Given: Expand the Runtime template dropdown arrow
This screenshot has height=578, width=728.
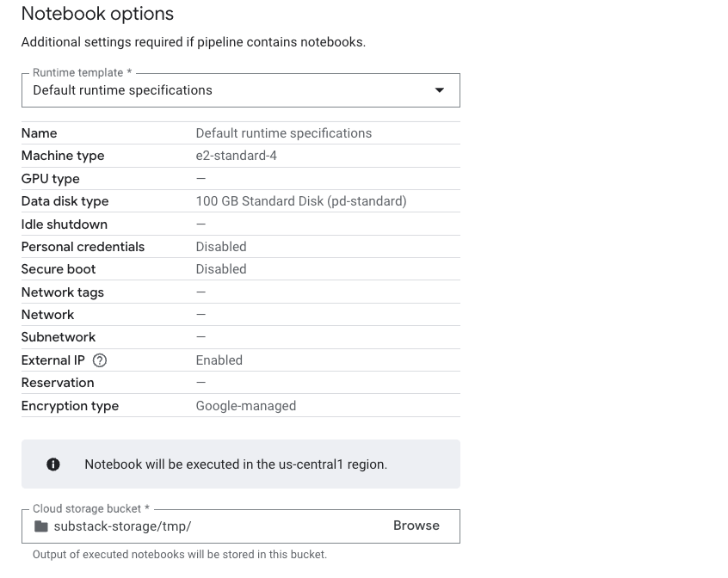Looking at the screenshot, I should (x=440, y=90).
